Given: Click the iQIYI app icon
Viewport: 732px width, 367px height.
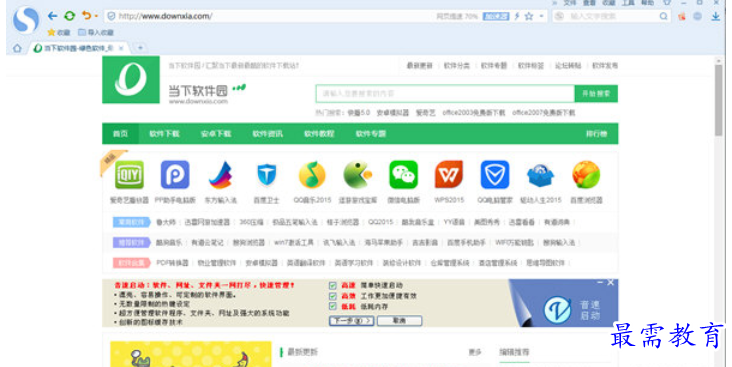Looking at the screenshot, I should pos(129,175).
